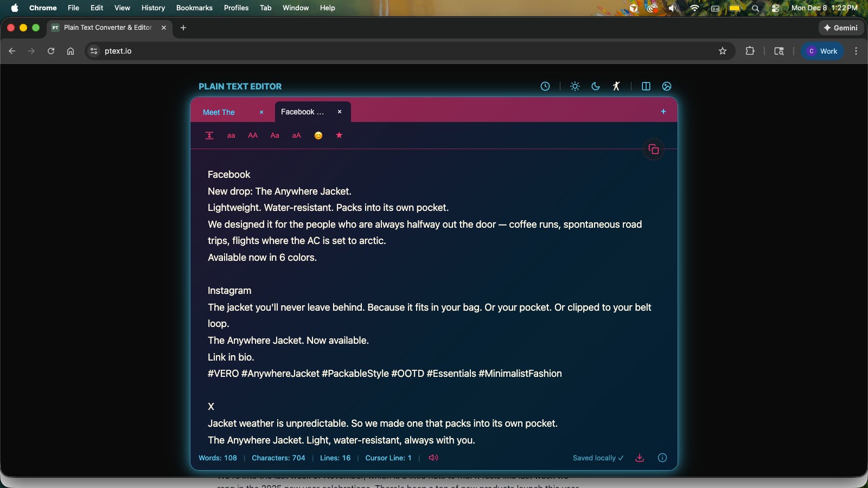Select the 'Plain Text Converter & Editor' browser tab
This screenshot has width=868, height=488.
tap(108, 28)
